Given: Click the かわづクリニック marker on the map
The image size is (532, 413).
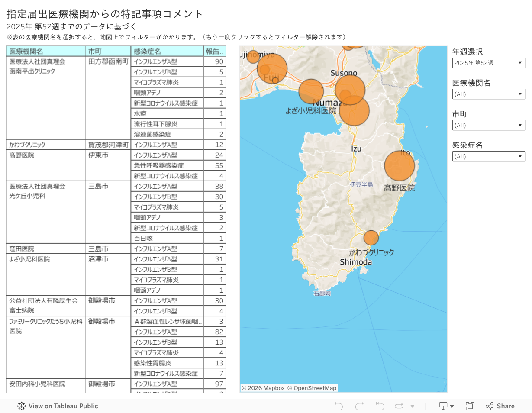Looking at the screenshot, I should [371, 238].
